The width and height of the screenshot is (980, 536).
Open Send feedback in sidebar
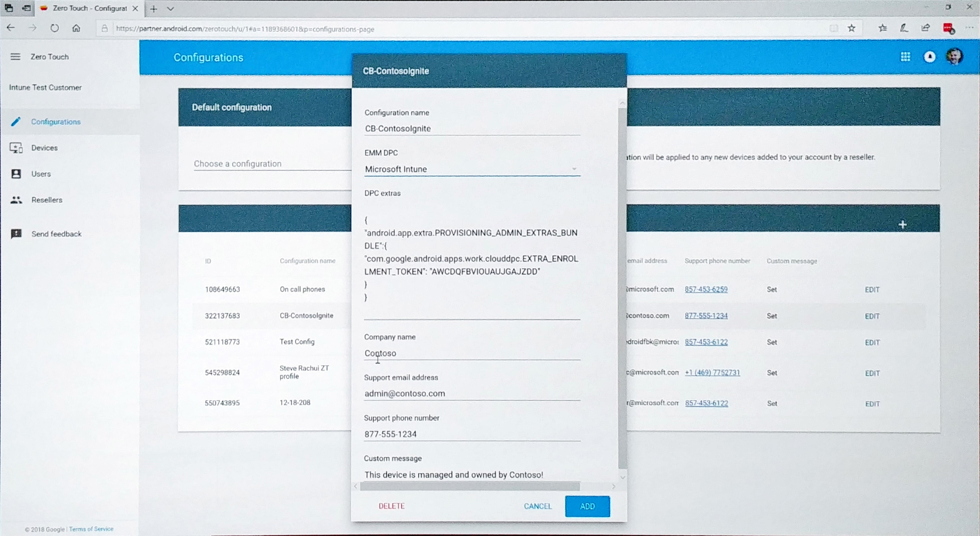coord(56,234)
